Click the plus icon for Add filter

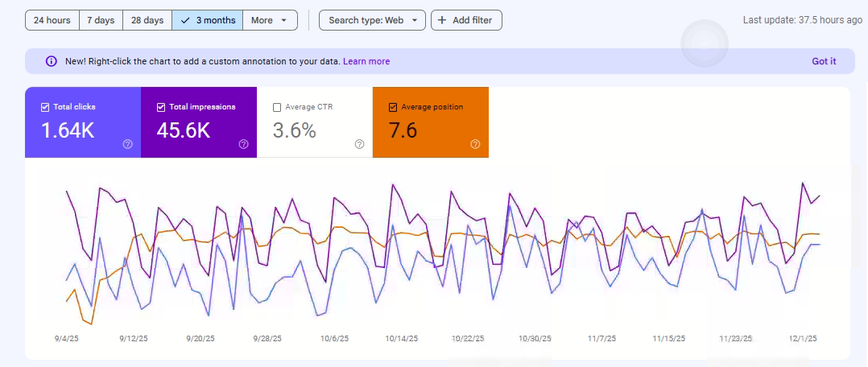coord(442,20)
